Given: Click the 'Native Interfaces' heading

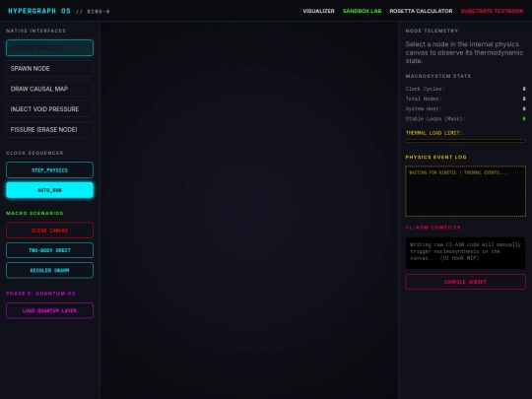Looking at the screenshot, I should [36, 31].
